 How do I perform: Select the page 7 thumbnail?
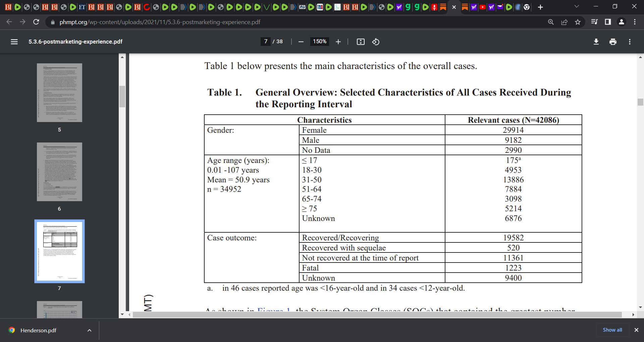[x=59, y=251]
